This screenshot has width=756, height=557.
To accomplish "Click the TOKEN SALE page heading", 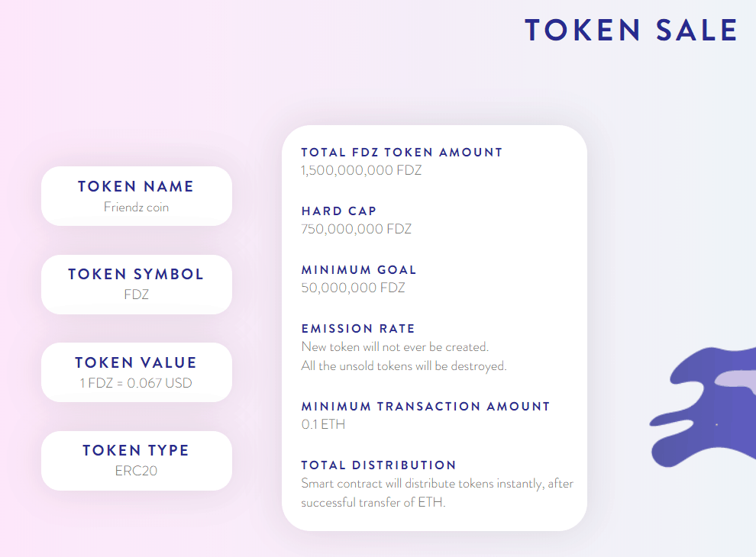I will [x=631, y=30].
